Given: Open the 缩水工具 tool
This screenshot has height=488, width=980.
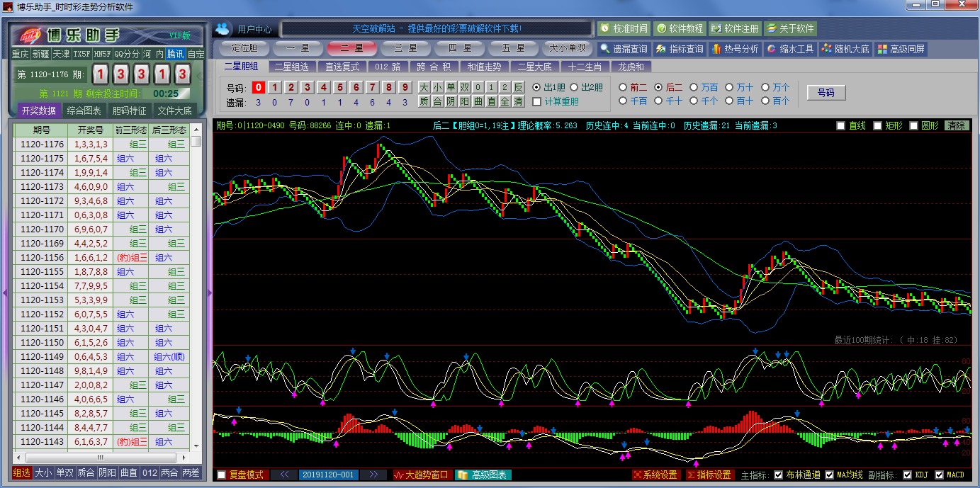Looking at the screenshot, I should (790, 49).
